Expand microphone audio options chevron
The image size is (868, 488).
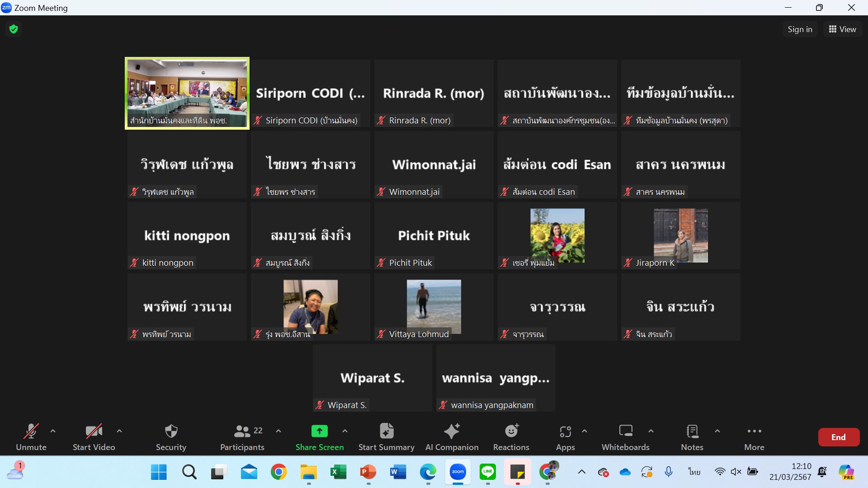[x=52, y=431]
